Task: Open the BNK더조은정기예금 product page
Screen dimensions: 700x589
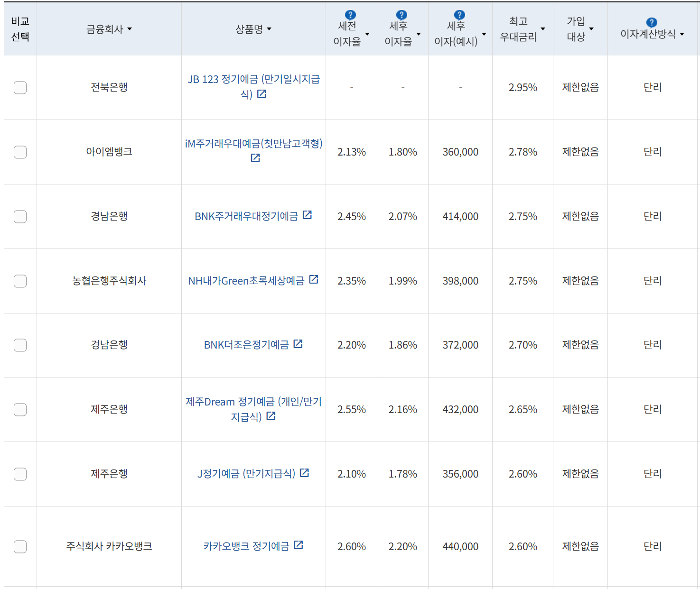Action: coord(247,345)
